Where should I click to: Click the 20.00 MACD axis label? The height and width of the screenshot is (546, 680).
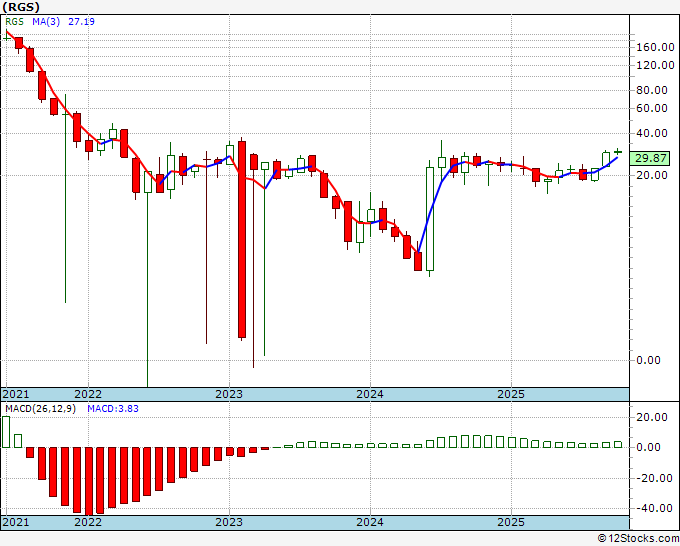click(652, 417)
